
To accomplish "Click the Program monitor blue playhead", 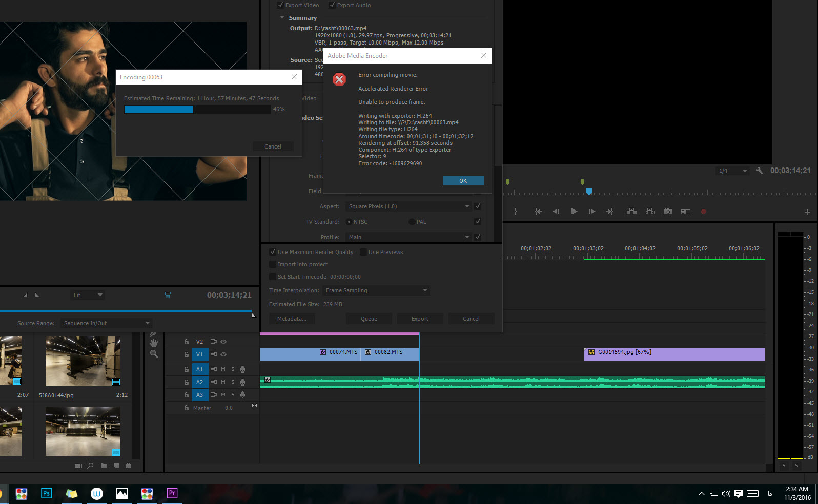I will [x=589, y=192].
